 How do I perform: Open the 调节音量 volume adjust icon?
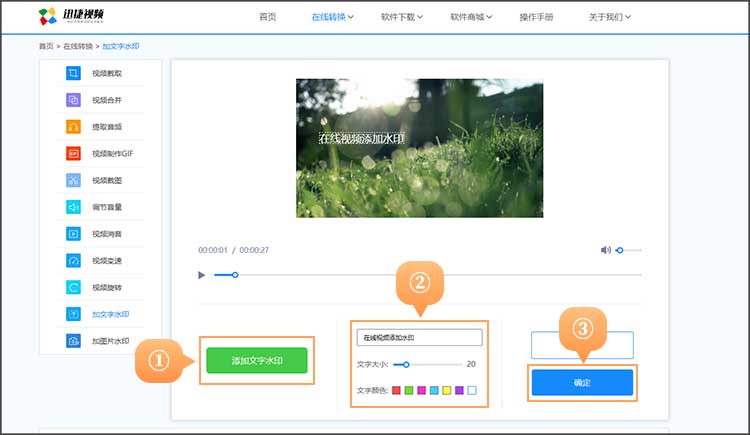73,207
